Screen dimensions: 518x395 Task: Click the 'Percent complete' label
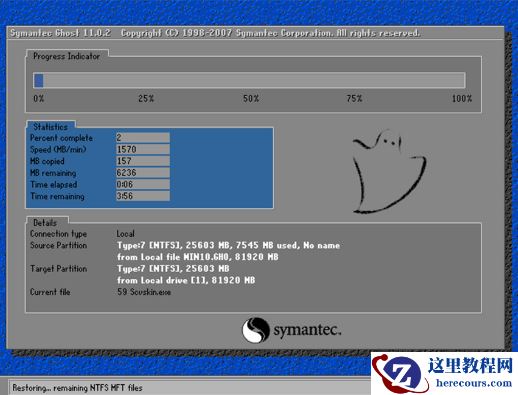(61, 138)
